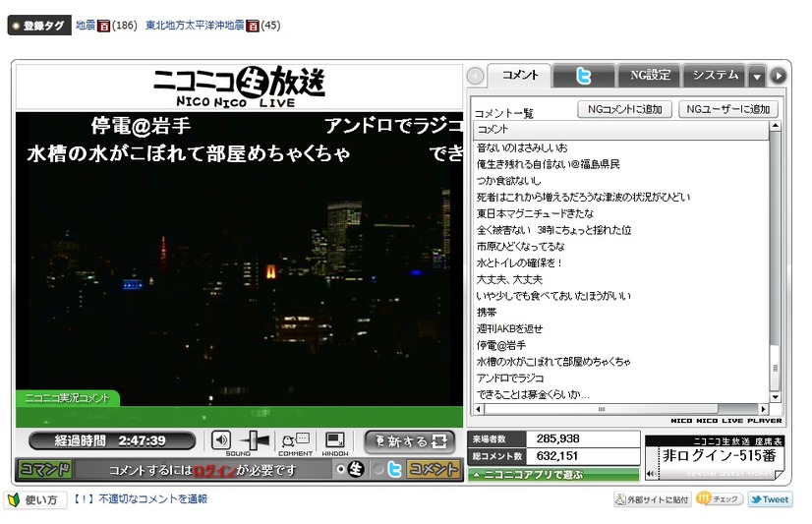
Task: Click the 経過時間 2:47:39 display
Action: (112, 441)
